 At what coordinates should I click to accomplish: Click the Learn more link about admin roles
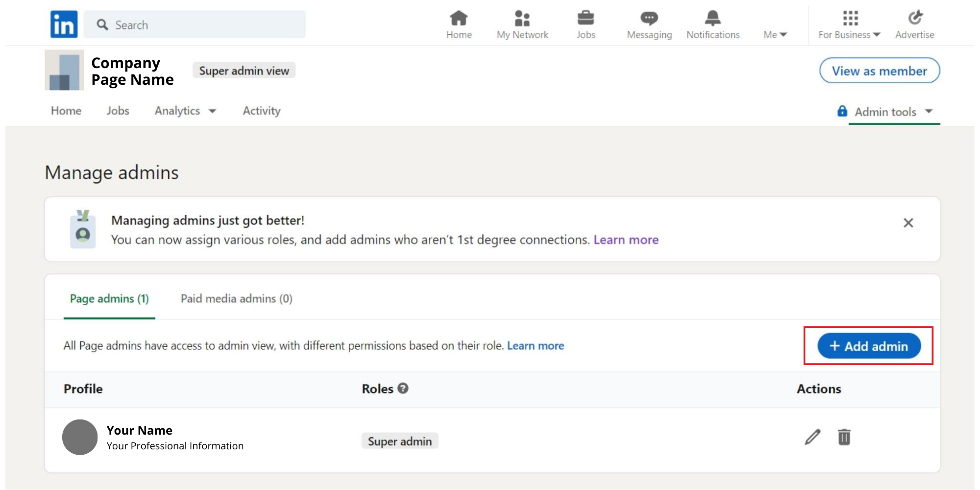click(536, 345)
